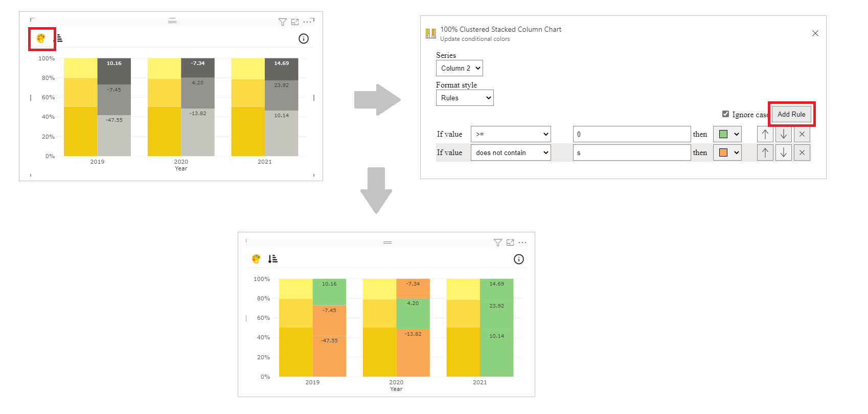Open the info icon on the top chart

click(x=304, y=38)
